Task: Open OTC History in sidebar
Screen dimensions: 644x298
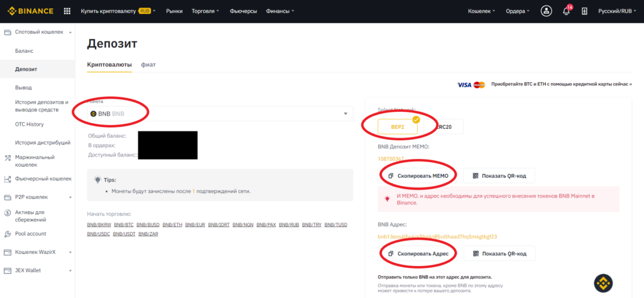Action: click(x=29, y=124)
